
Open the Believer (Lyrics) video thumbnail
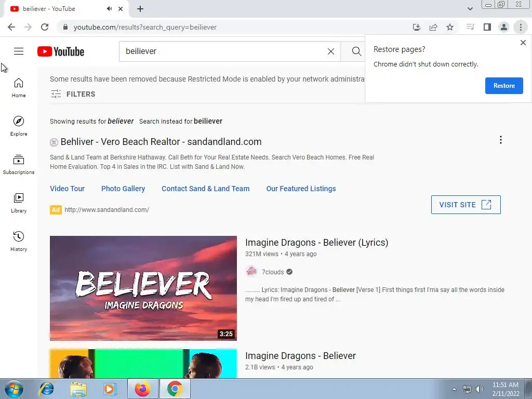tap(143, 288)
